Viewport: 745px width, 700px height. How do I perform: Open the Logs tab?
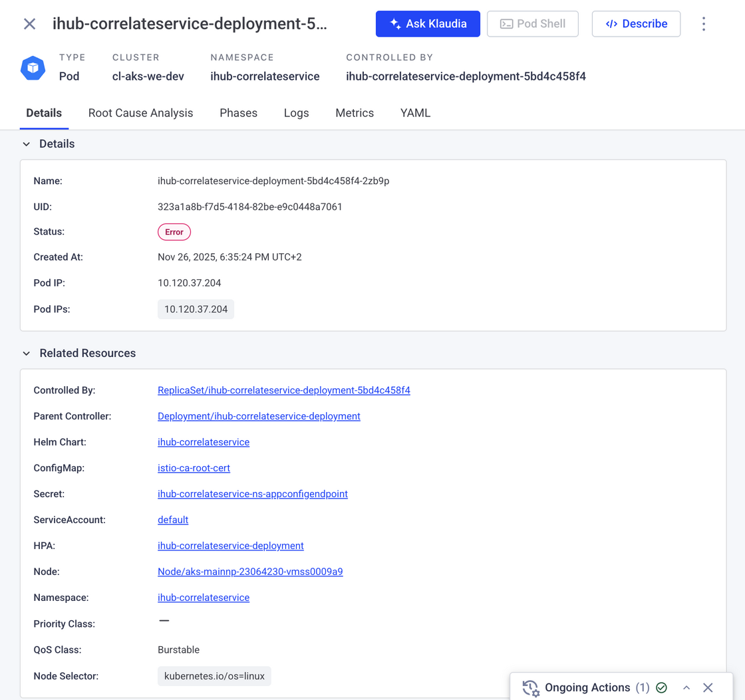pyautogui.click(x=296, y=113)
